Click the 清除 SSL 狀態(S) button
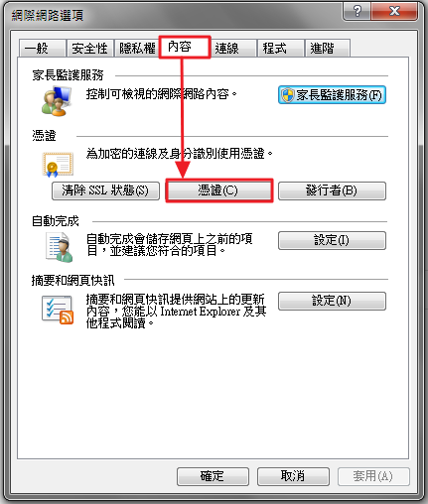Viewport: 428px width, 504px height. click(x=105, y=190)
